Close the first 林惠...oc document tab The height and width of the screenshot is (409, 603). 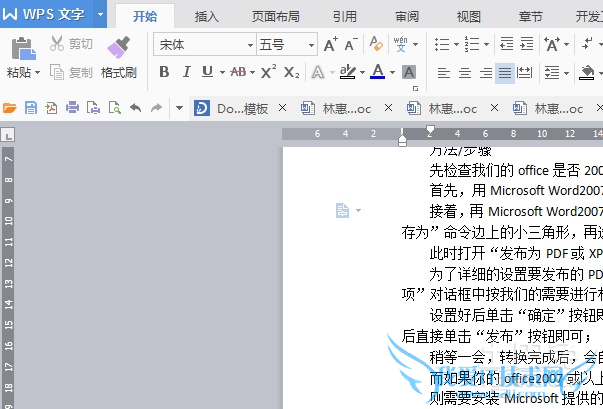388,108
